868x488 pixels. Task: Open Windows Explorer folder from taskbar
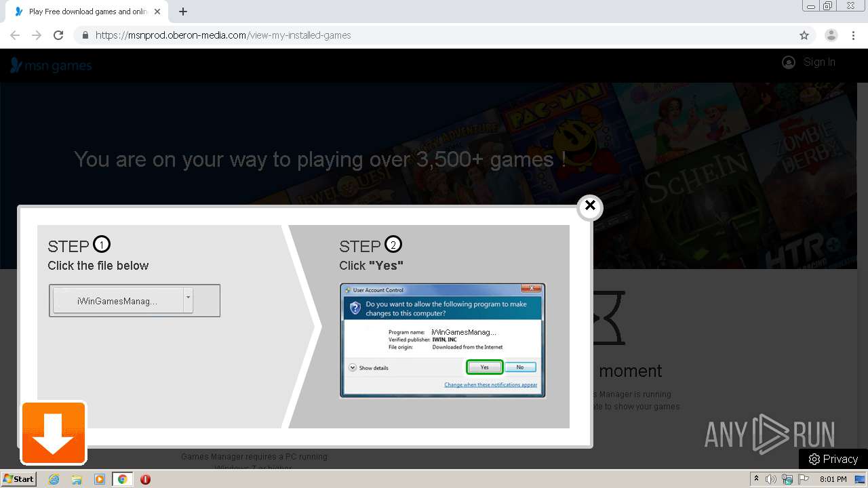(x=77, y=479)
